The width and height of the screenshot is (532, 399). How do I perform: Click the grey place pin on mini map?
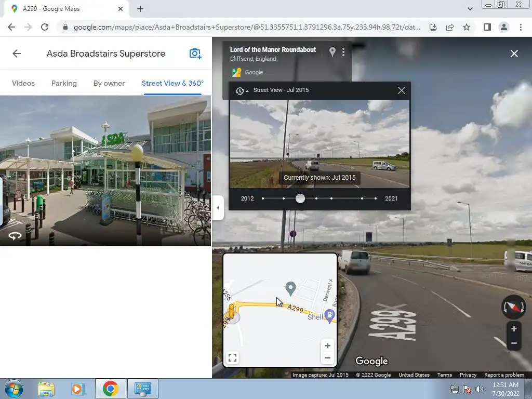[x=290, y=288]
